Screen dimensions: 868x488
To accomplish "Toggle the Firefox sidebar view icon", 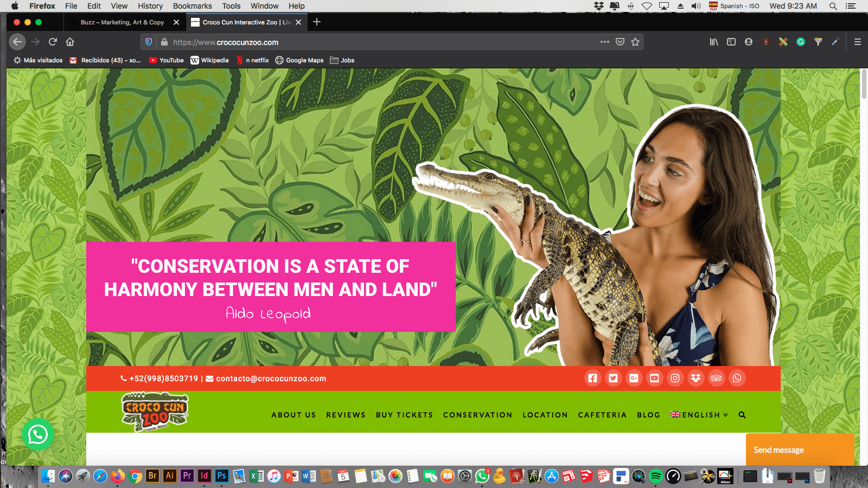I will [x=731, y=42].
